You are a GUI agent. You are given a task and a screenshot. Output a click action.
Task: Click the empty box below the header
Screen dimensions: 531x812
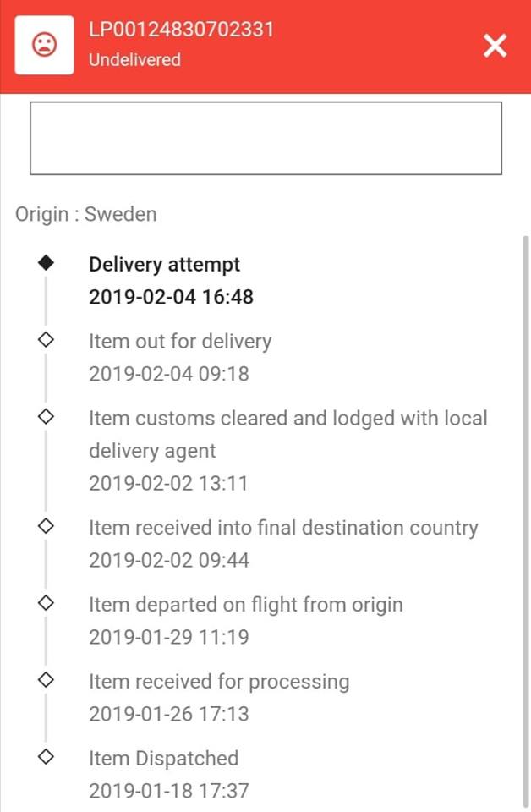pyautogui.click(x=266, y=138)
